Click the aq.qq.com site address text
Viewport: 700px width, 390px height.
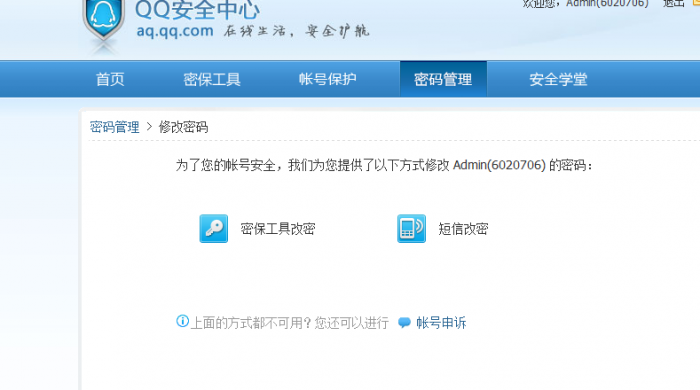tap(175, 31)
